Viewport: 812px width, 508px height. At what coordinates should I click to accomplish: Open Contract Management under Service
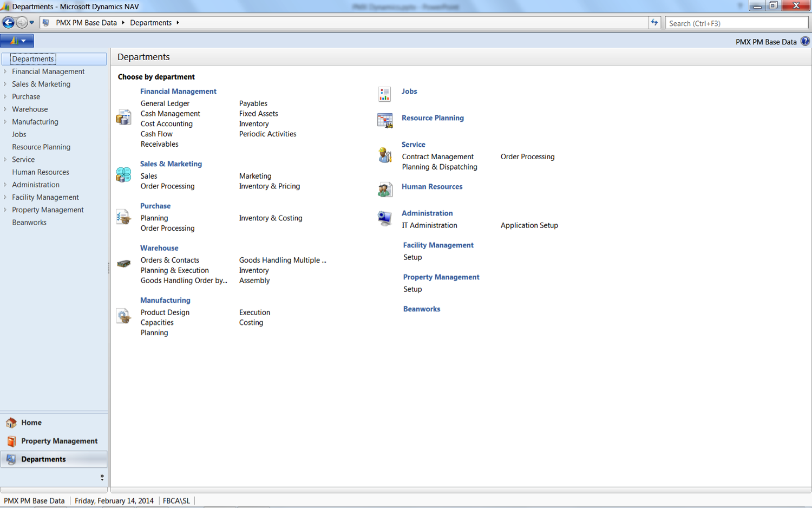tap(438, 157)
